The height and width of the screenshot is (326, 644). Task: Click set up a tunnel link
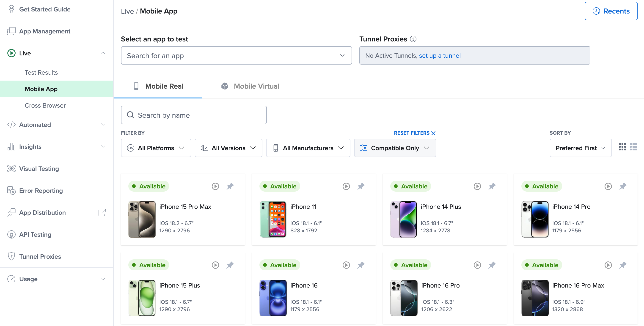pos(440,55)
